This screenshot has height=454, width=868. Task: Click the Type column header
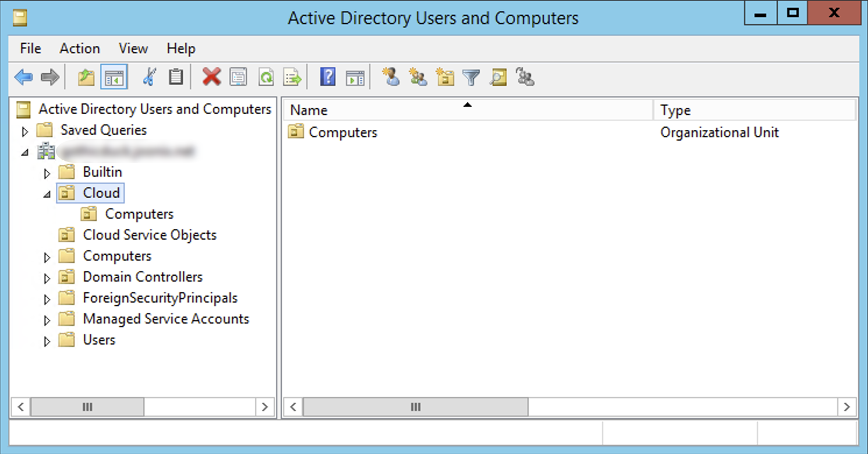coord(675,110)
